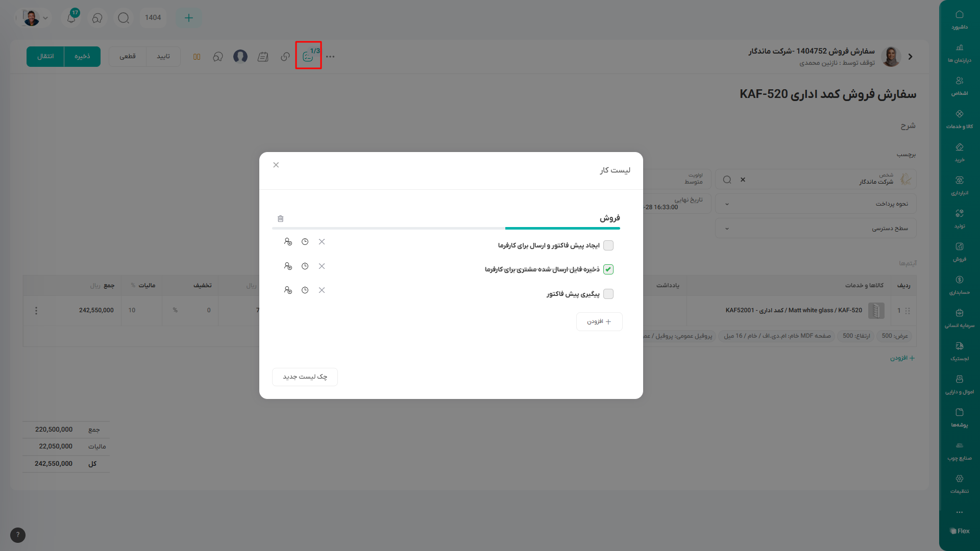Click the checklist icon showing 1/3
980x551 pixels.
[308, 56]
